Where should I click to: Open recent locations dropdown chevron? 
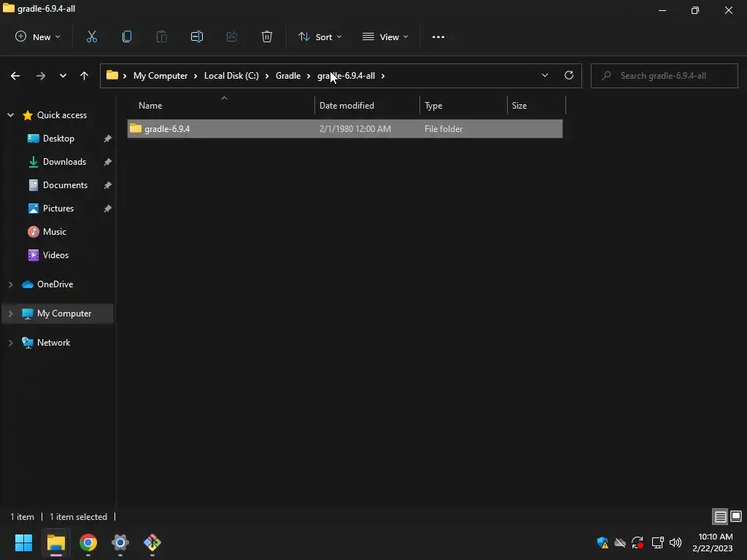coord(63,76)
